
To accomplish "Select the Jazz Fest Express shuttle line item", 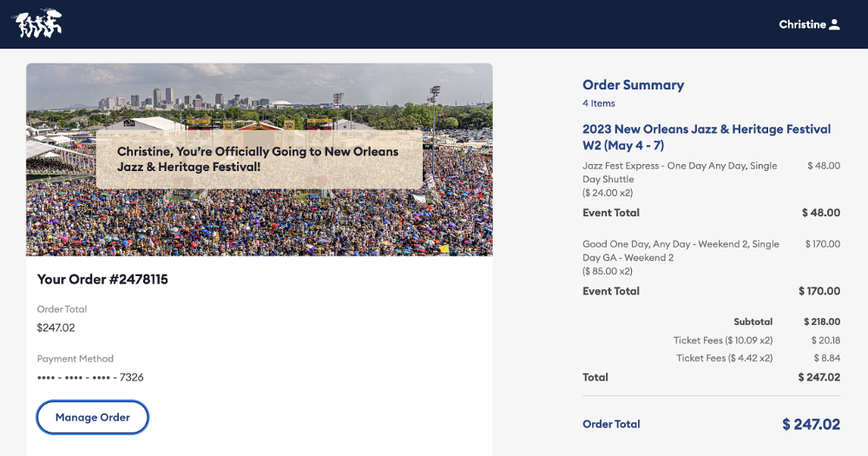I will [x=680, y=172].
